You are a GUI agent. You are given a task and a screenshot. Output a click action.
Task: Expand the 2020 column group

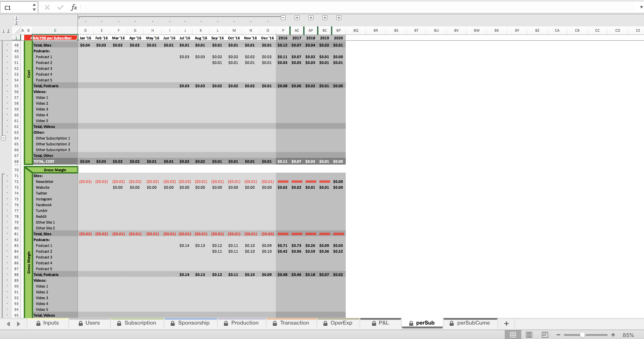pos(339,18)
